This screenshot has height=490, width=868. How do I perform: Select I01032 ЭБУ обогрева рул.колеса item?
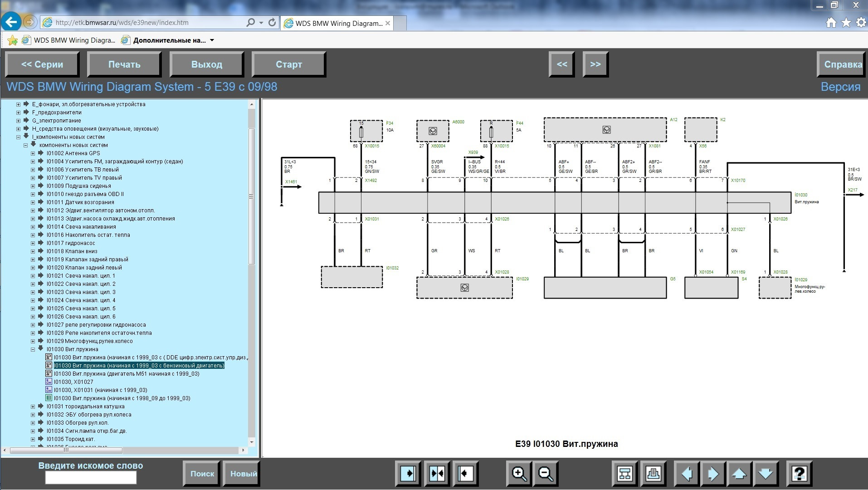coord(89,415)
